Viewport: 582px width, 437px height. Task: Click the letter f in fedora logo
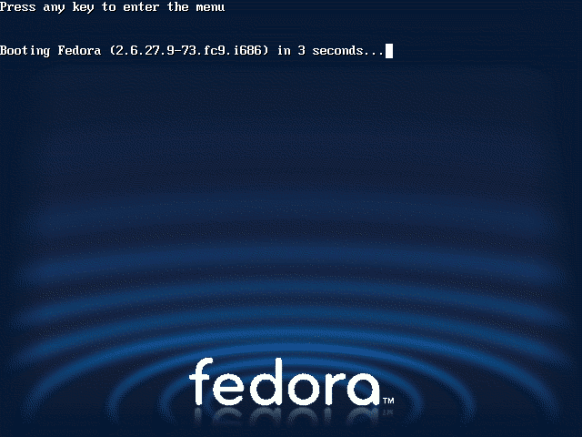pos(201,381)
